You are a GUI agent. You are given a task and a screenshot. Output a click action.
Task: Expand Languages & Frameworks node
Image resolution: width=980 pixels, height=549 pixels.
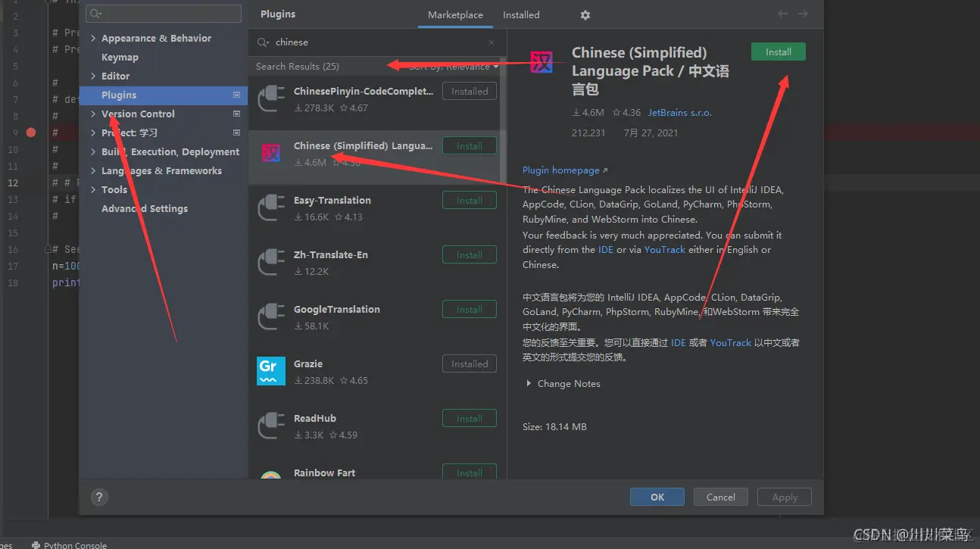[93, 170]
